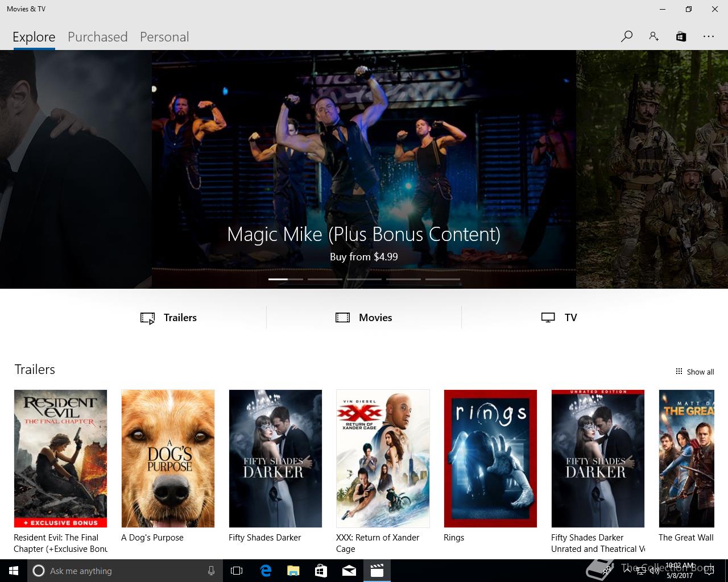Open the Windows Start menu

click(x=14, y=571)
